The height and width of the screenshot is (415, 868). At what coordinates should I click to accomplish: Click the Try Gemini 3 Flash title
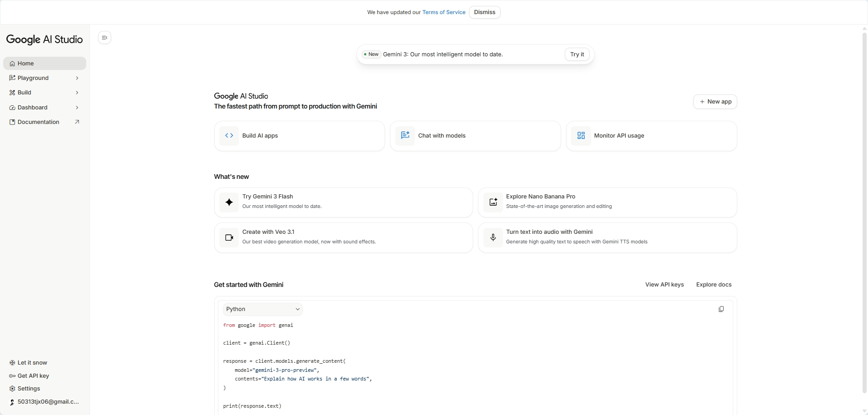(x=267, y=197)
